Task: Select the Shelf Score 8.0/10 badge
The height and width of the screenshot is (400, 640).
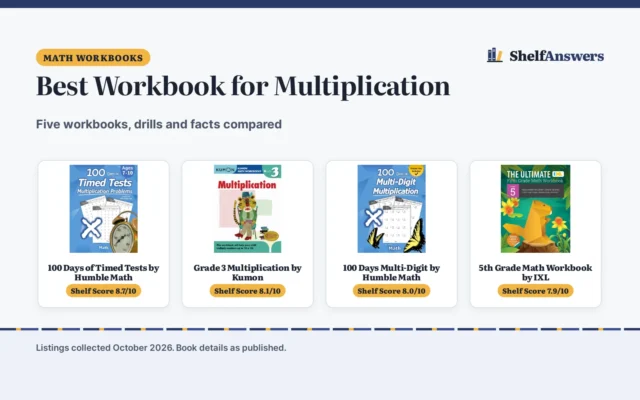Action: (x=391, y=291)
